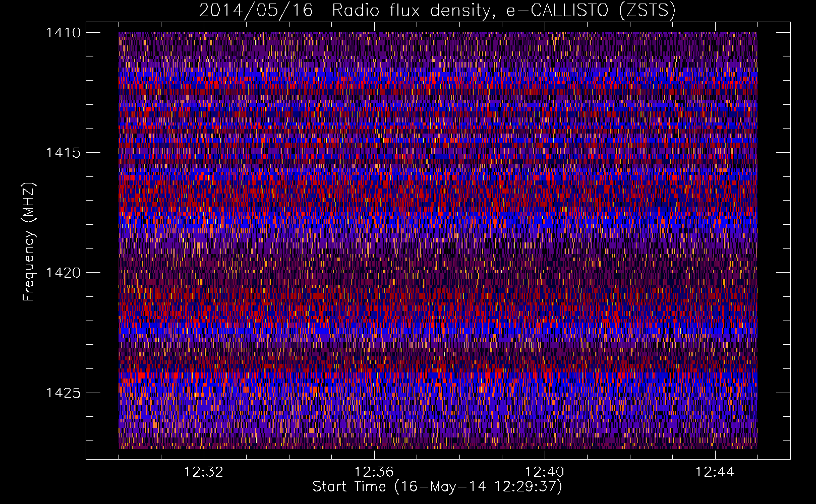Click the 12:32 time tick label
The height and width of the screenshot is (504, 816).
[x=204, y=472]
